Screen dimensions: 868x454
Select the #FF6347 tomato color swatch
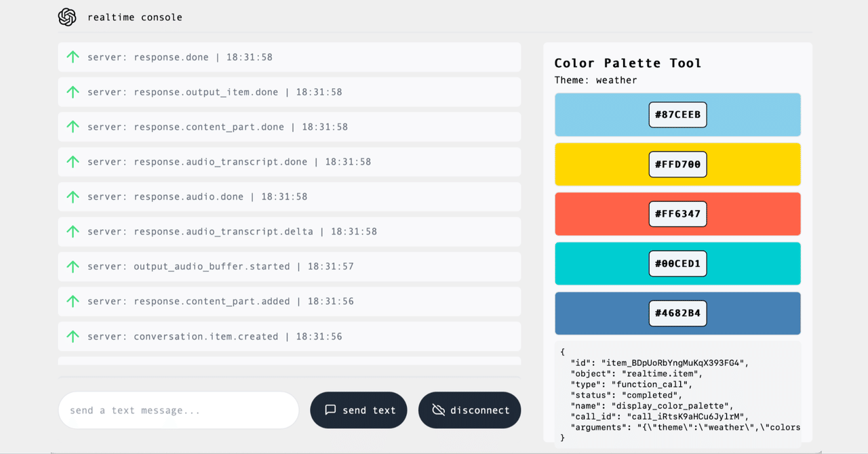click(x=677, y=213)
